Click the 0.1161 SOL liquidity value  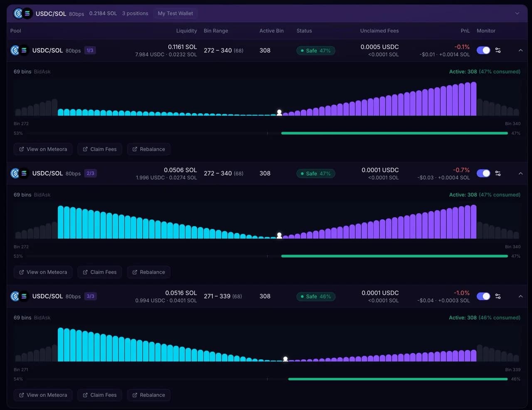(182, 47)
